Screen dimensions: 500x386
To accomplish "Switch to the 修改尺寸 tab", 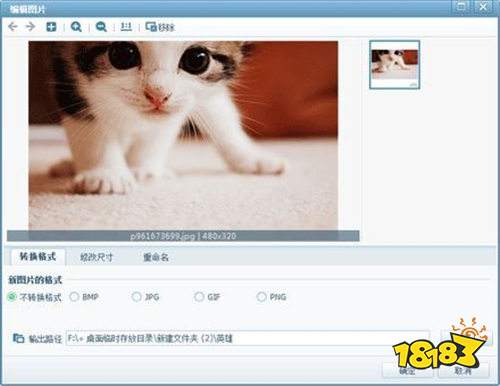I will (x=97, y=257).
